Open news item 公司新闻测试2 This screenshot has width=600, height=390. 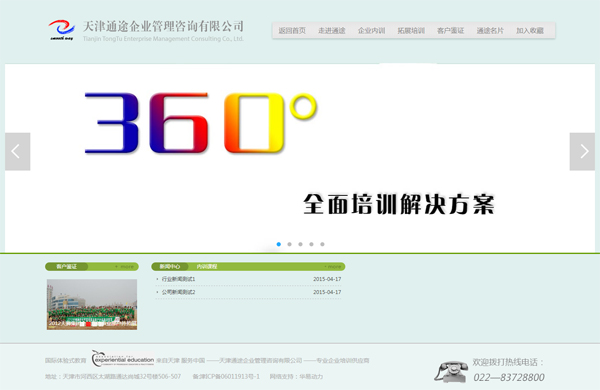click(x=178, y=292)
